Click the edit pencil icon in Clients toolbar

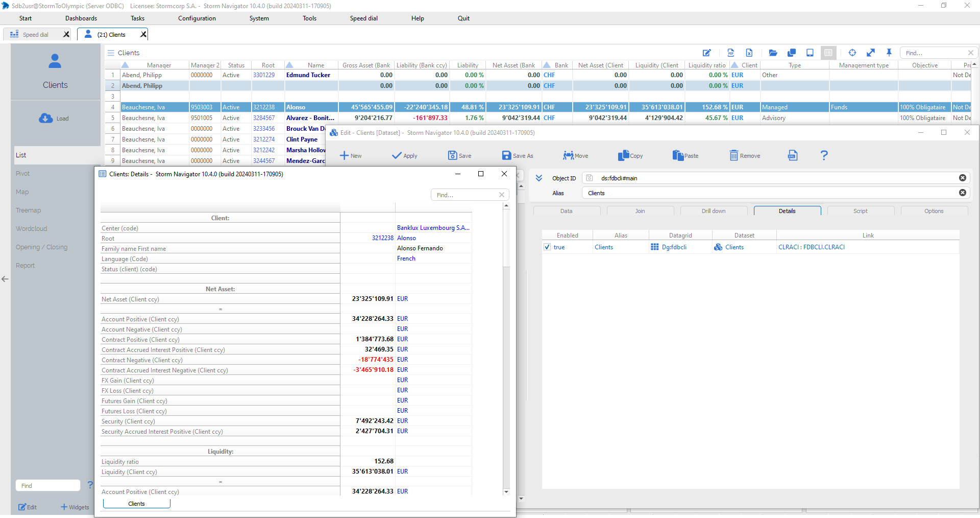click(x=707, y=53)
